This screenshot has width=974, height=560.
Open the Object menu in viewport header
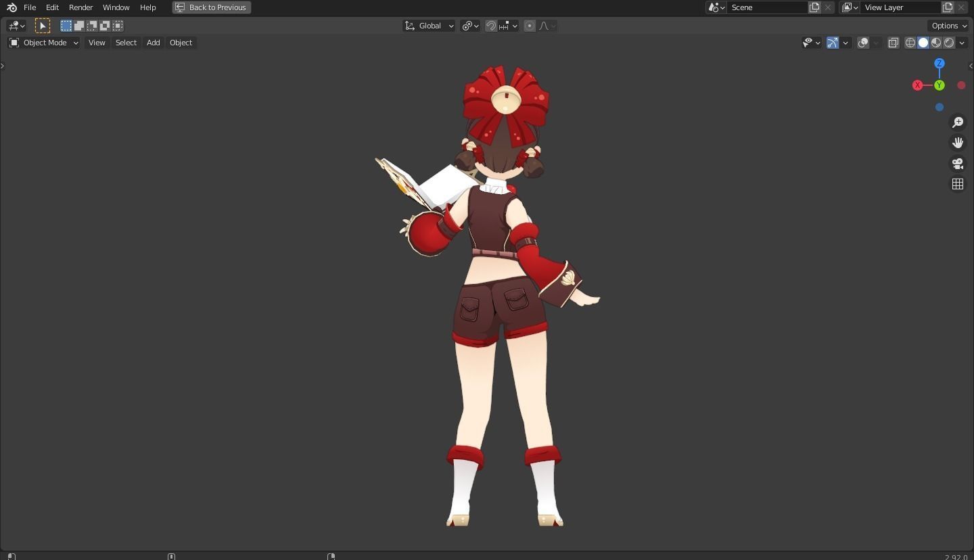pyautogui.click(x=181, y=43)
